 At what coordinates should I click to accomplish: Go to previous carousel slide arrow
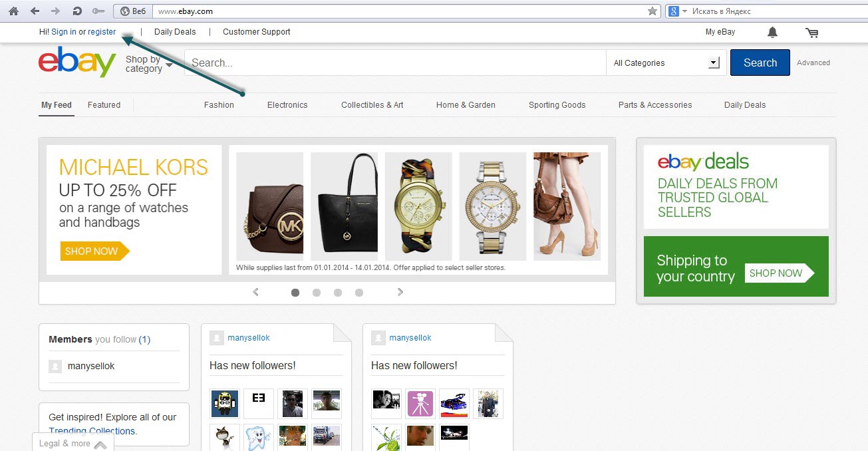click(x=256, y=292)
